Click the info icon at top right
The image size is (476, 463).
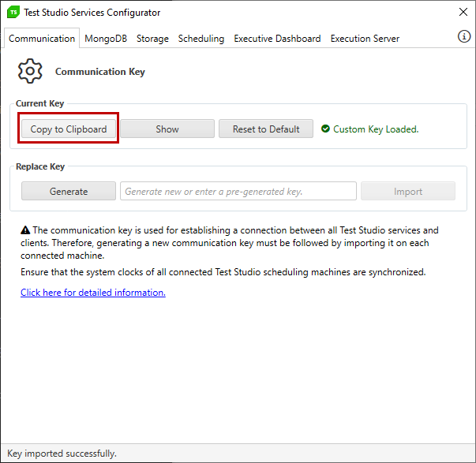pos(464,36)
